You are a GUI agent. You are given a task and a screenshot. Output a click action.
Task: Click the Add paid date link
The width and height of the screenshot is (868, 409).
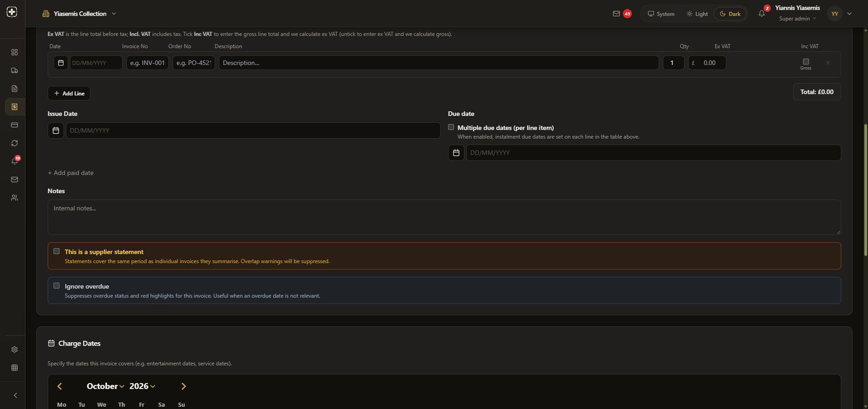pyautogui.click(x=71, y=173)
